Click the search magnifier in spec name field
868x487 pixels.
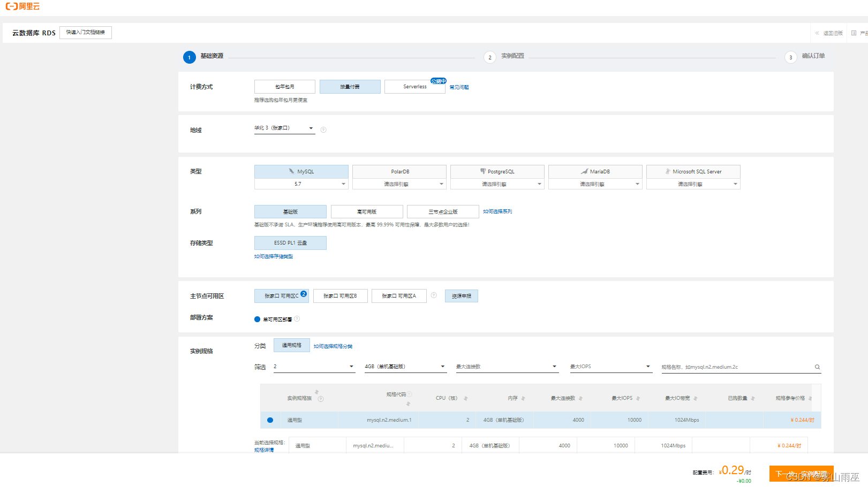point(817,367)
